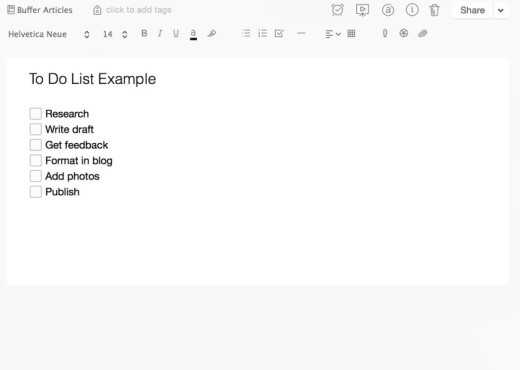The image size is (520, 370).
Task: Tick the Get feedback checkbox
Action: point(36,145)
